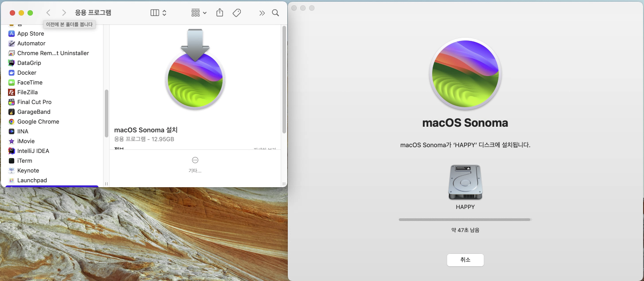Click the '약 47초 남음' remaining time text
The image size is (644, 281).
(x=465, y=230)
